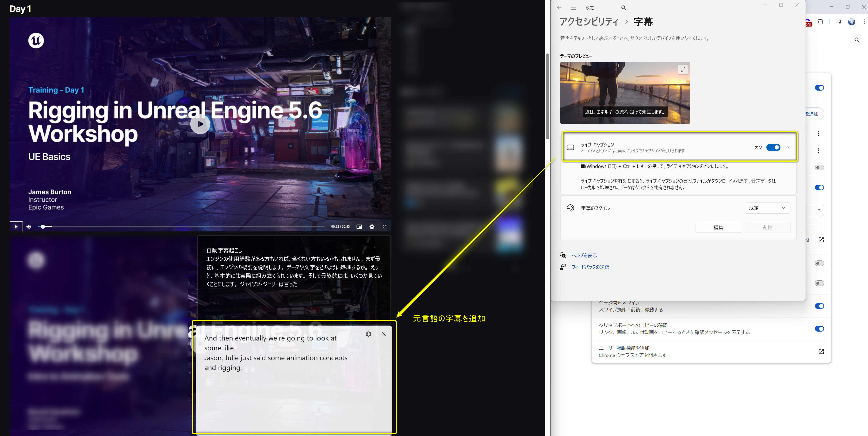Click the 編集 button for caption style
This screenshot has width=868, height=436.
(718, 227)
